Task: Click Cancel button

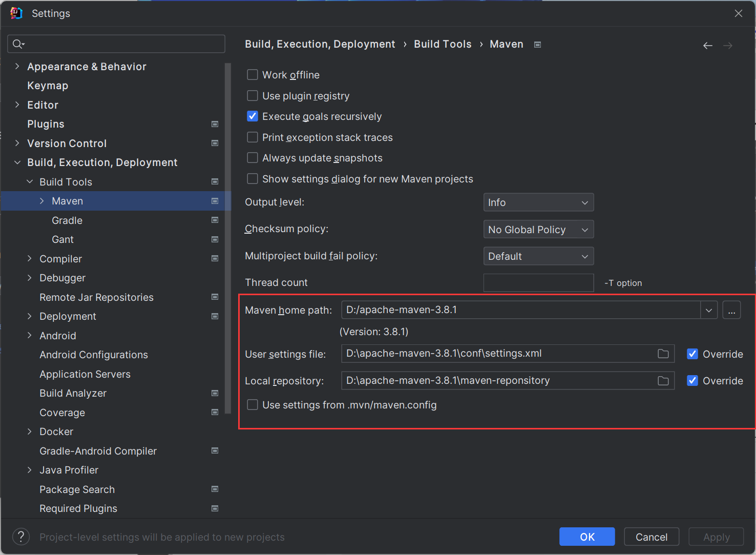Action: (x=652, y=537)
